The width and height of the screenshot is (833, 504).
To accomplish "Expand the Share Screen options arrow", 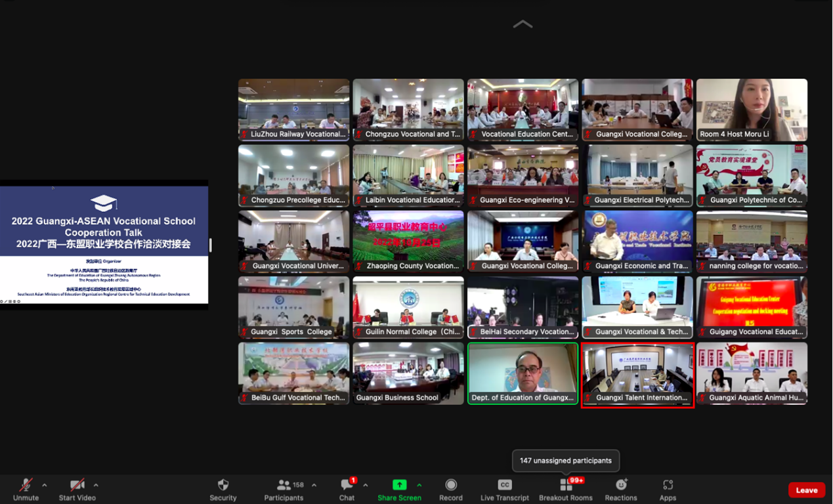I will [x=419, y=486].
